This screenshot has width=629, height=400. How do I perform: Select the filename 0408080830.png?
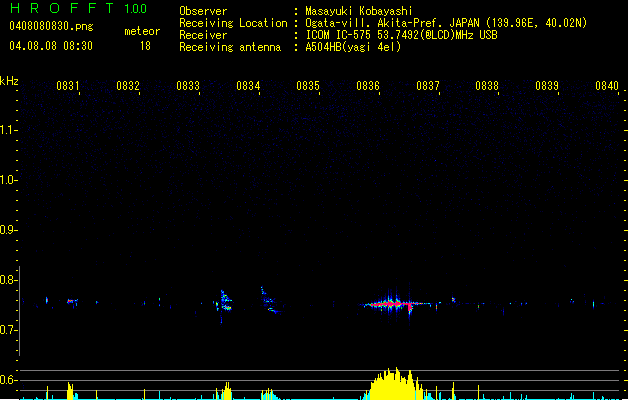click(51, 26)
